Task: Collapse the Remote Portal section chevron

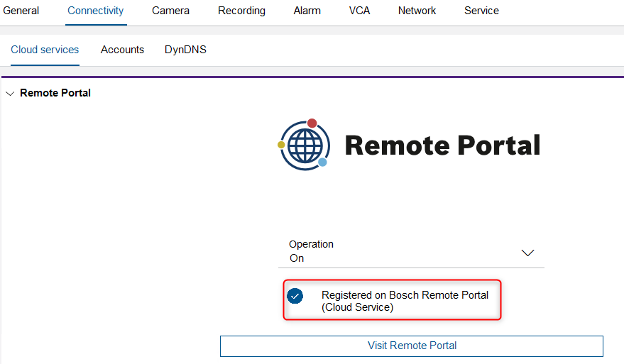Action: click(x=10, y=94)
